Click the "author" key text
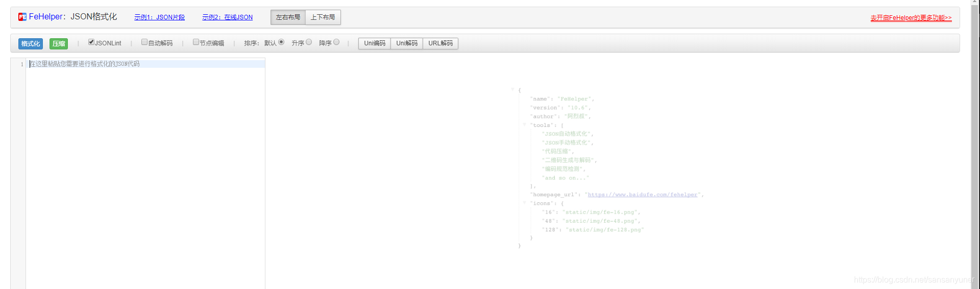This screenshot has height=289, width=980. 544,116
